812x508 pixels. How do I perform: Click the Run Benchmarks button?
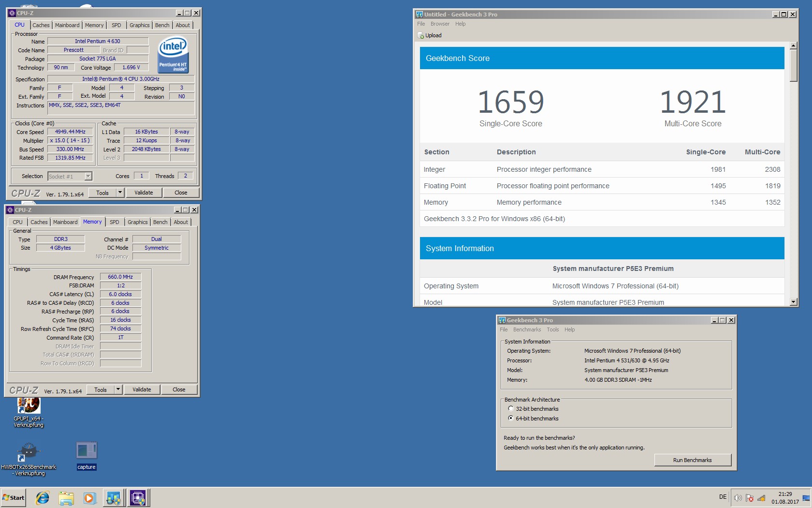(693, 460)
